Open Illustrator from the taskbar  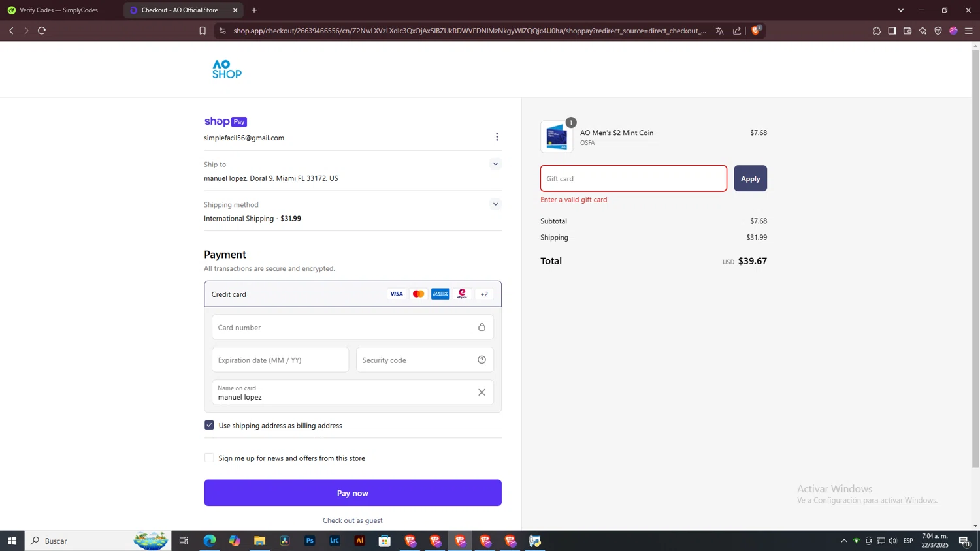(360, 541)
